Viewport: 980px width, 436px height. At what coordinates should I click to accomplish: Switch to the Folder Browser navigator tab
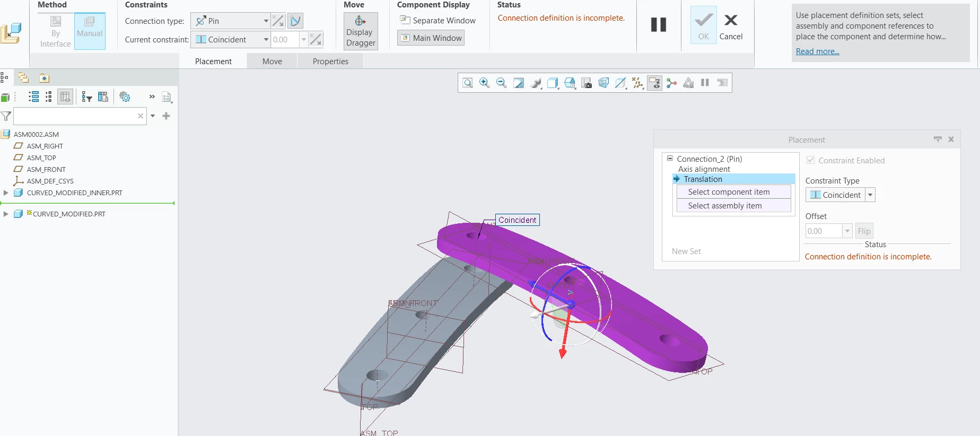(x=23, y=78)
